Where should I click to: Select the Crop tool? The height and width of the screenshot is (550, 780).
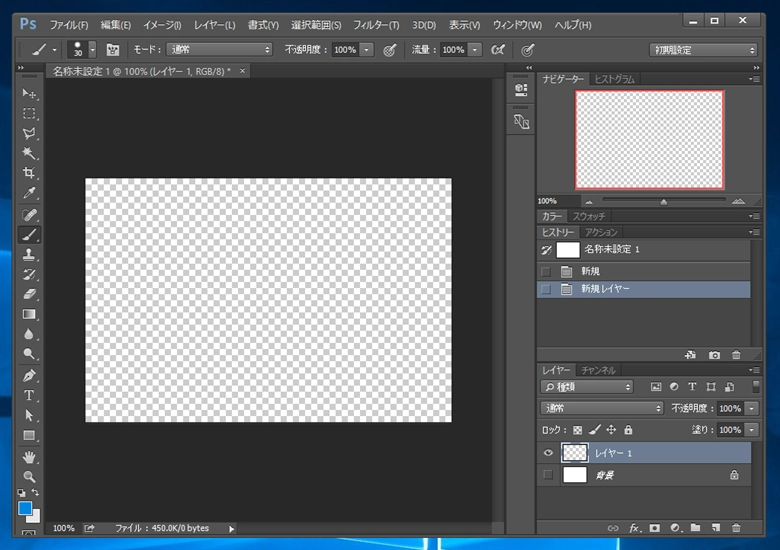coord(29,173)
